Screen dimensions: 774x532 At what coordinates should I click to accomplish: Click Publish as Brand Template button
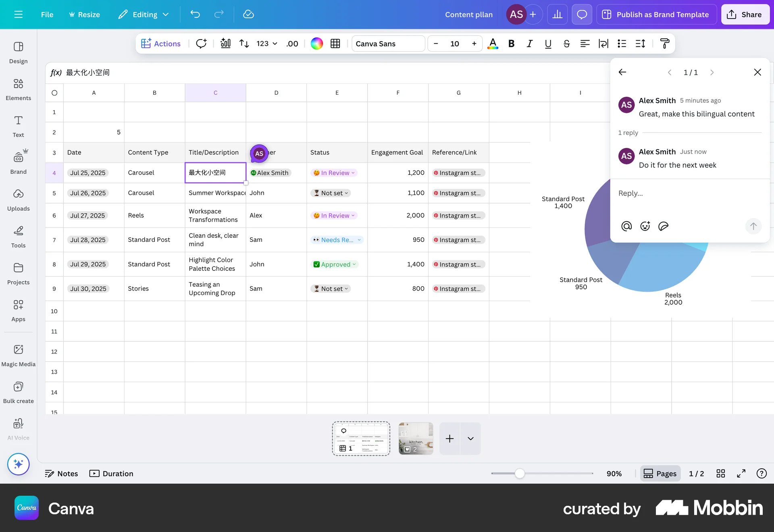[x=656, y=15]
